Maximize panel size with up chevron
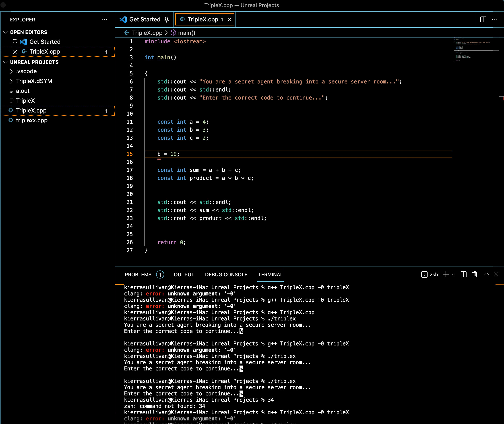 [x=486, y=274]
